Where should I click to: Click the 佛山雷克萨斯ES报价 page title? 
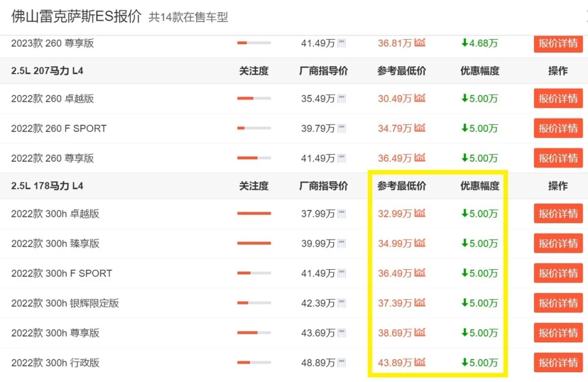76,17
